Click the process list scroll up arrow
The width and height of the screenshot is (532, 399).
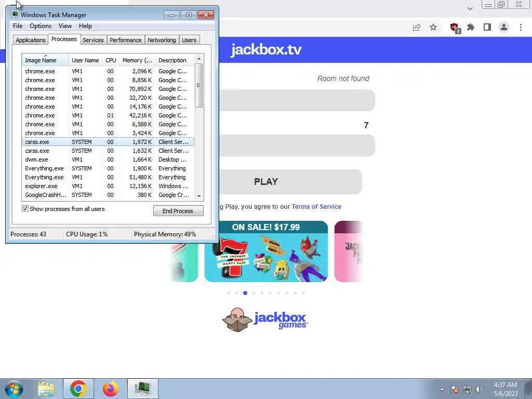coord(199,59)
